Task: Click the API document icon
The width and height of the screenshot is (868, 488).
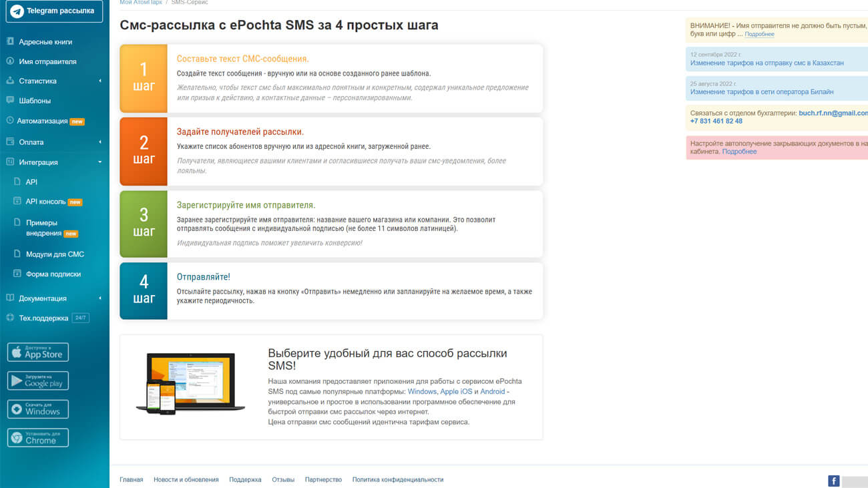Action: (18, 182)
